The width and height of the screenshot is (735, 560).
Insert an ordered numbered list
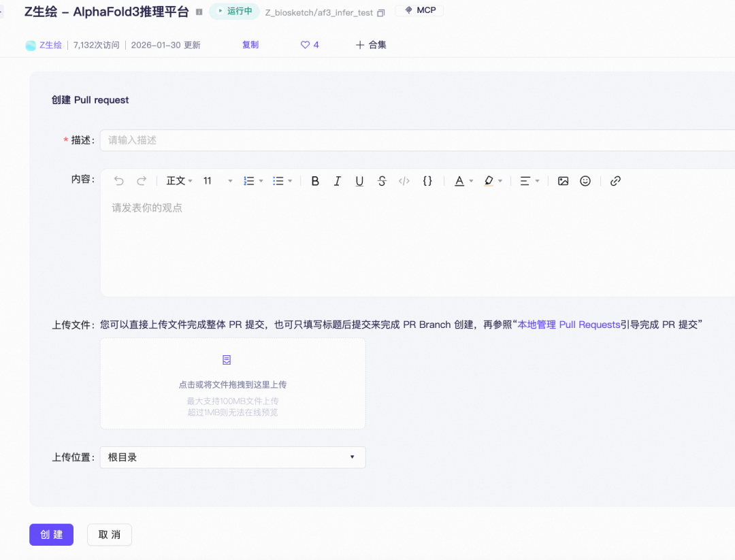click(x=249, y=181)
